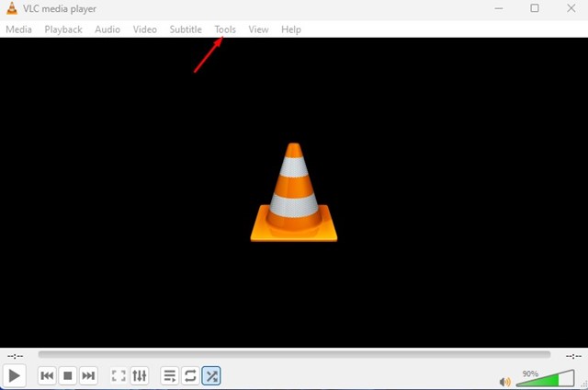
Task: Close the VLC media player window
Action: point(571,8)
